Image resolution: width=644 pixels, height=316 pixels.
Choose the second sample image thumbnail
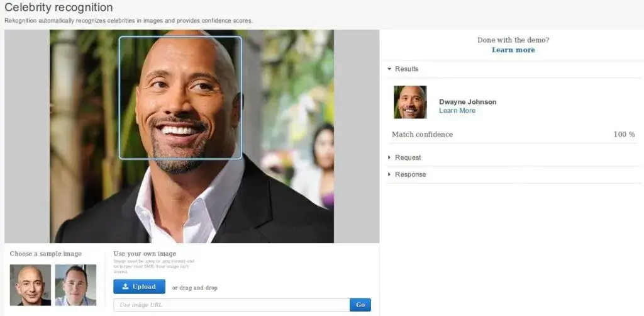point(75,285)
